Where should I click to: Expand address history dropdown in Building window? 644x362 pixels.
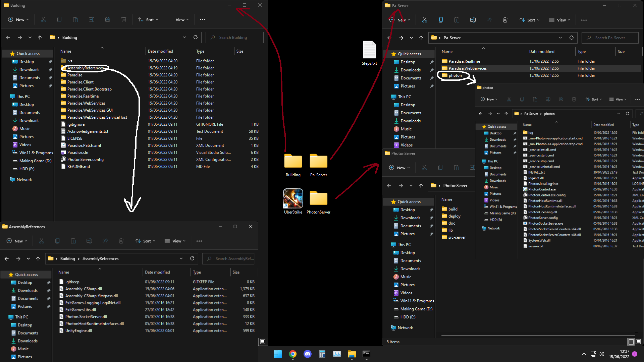184,37
